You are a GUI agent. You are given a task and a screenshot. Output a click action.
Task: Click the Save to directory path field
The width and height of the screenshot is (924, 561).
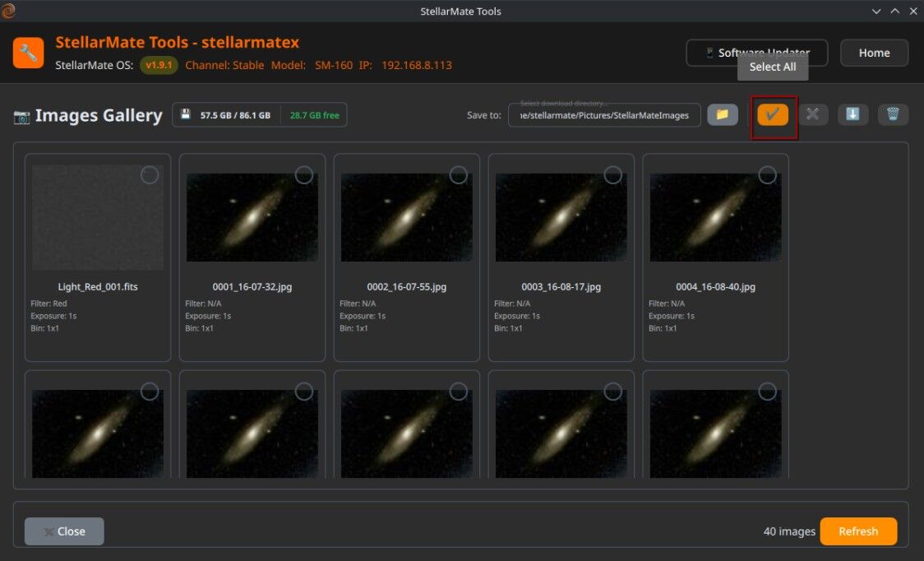[604, 114]
